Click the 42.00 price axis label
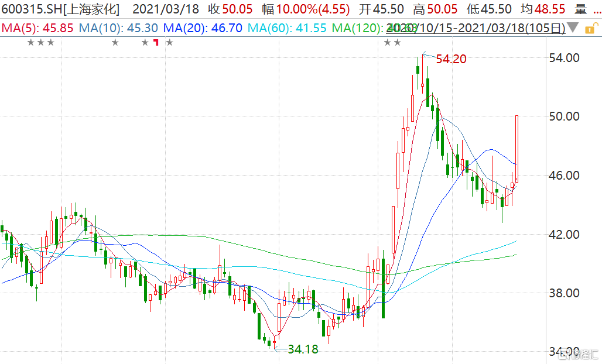The width and height of the screenshot is (602, 364). click(564, 234)
